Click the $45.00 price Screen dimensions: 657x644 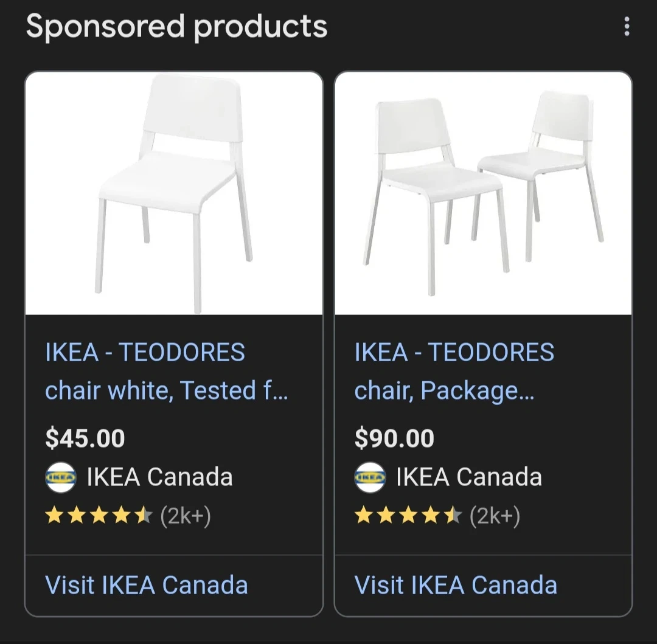85,438
